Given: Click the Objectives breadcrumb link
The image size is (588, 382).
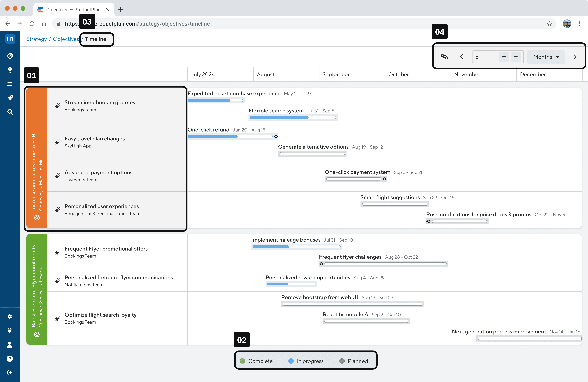Looking at the screenshot, I should coord(66,39).
